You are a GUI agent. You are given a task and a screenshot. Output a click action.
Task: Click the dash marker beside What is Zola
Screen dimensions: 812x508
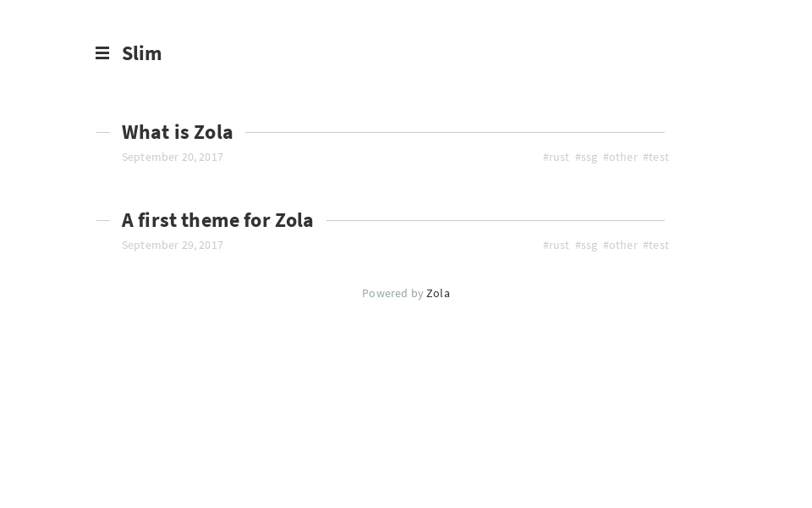click(x=103, y=132)
